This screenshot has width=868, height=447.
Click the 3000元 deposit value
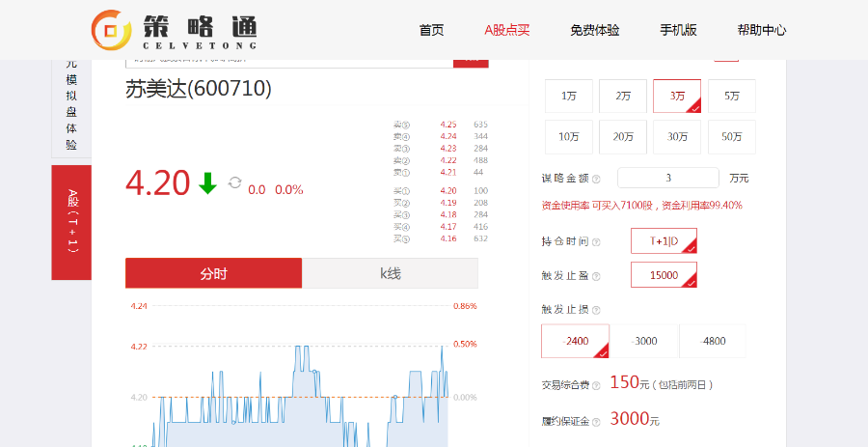click(635, 419)
